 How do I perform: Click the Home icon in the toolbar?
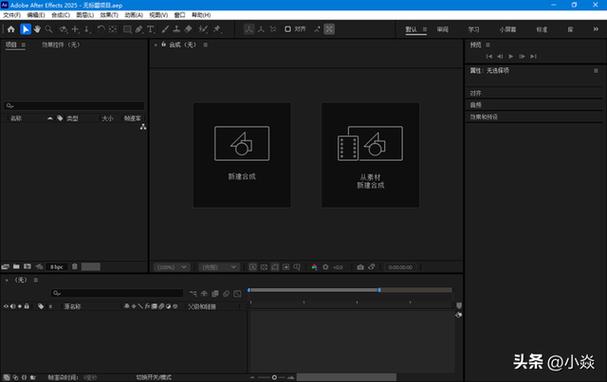click(11, 29)
